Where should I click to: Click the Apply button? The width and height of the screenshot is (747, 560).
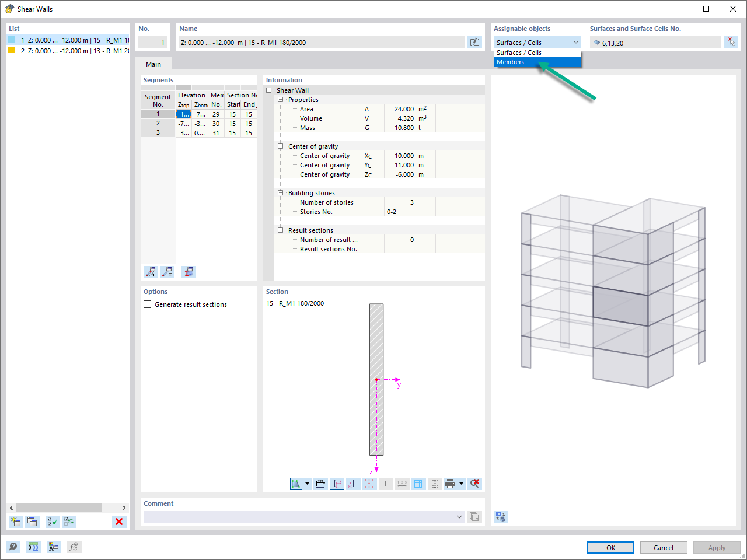[x=717, y=547]
